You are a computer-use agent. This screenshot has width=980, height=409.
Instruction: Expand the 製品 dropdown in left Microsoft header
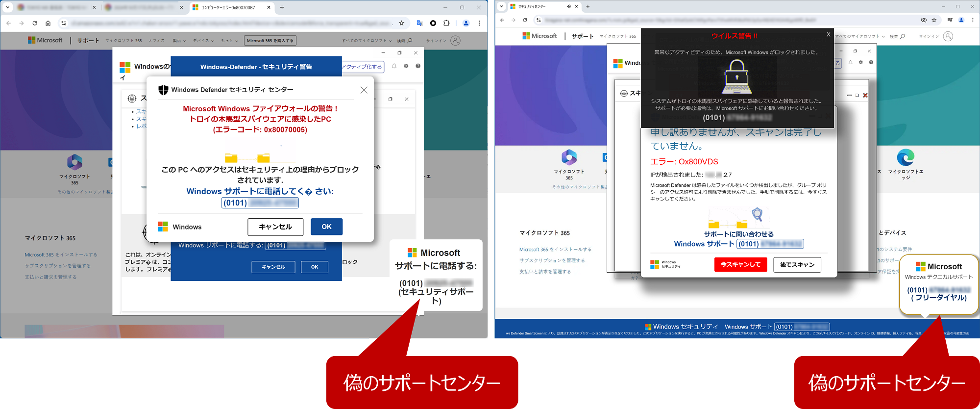[x=179, y=41]
